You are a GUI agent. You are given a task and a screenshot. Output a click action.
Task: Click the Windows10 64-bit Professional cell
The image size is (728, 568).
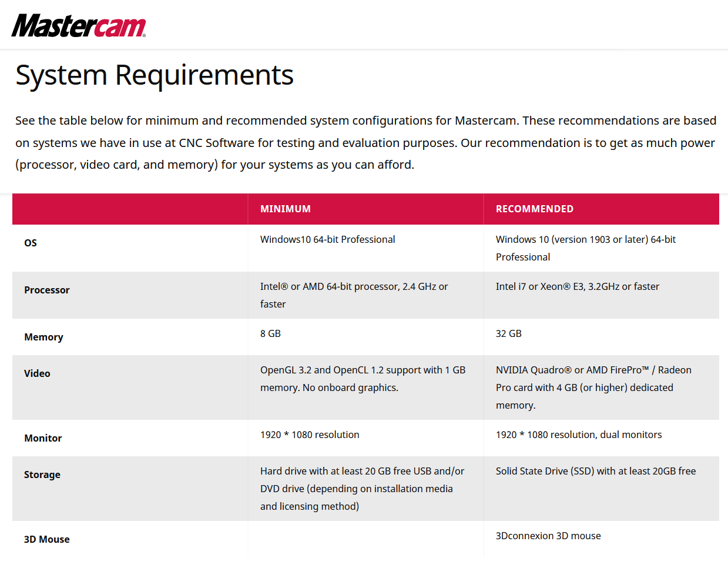click(x=327, y=239)
